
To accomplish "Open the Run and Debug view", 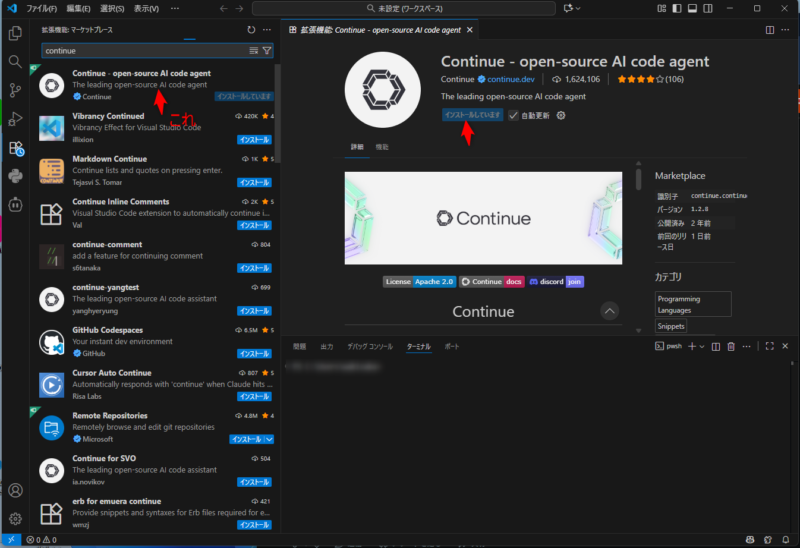I will [15, 119].
